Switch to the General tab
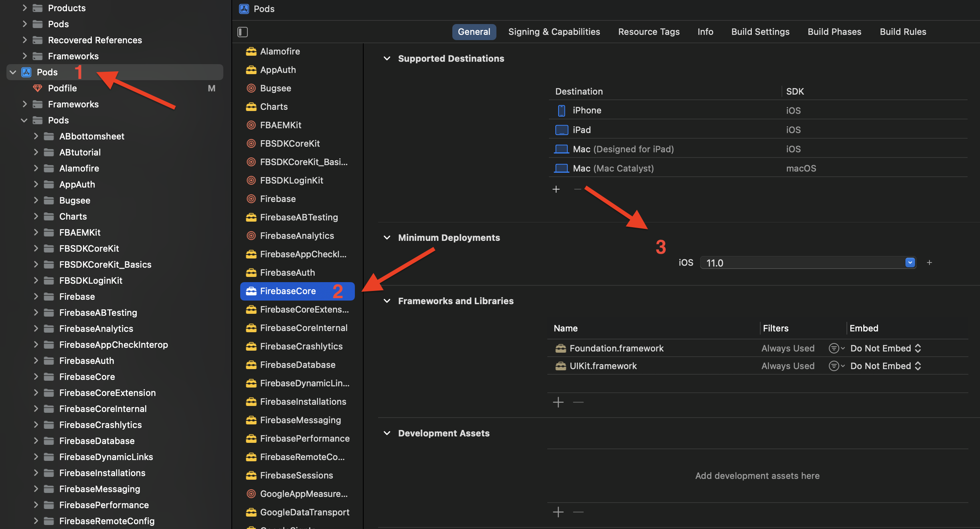The image size is (980, 529). [474, 32]
